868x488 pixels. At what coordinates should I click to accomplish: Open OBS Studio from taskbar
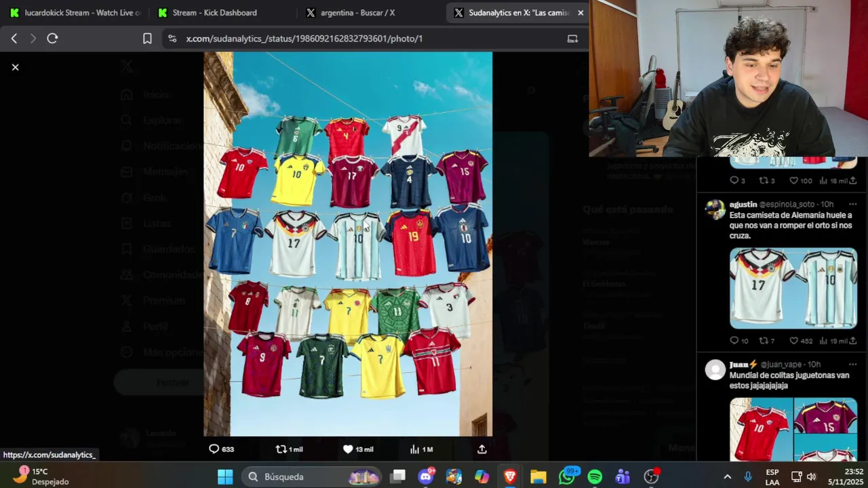(651, 476)
